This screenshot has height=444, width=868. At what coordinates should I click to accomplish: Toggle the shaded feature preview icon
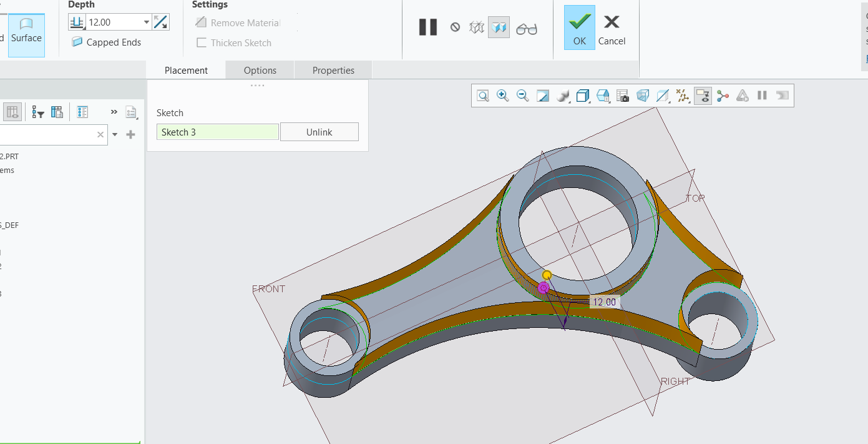pos(499,27)
